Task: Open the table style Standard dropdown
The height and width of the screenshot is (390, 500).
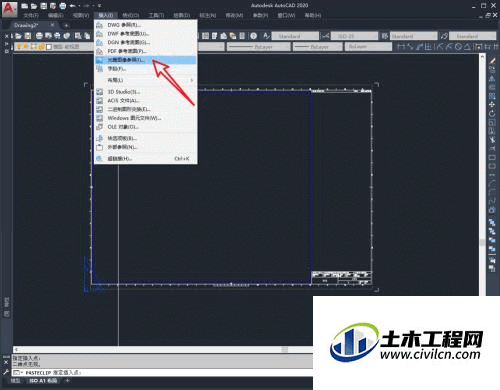Action: pos(414,36)
